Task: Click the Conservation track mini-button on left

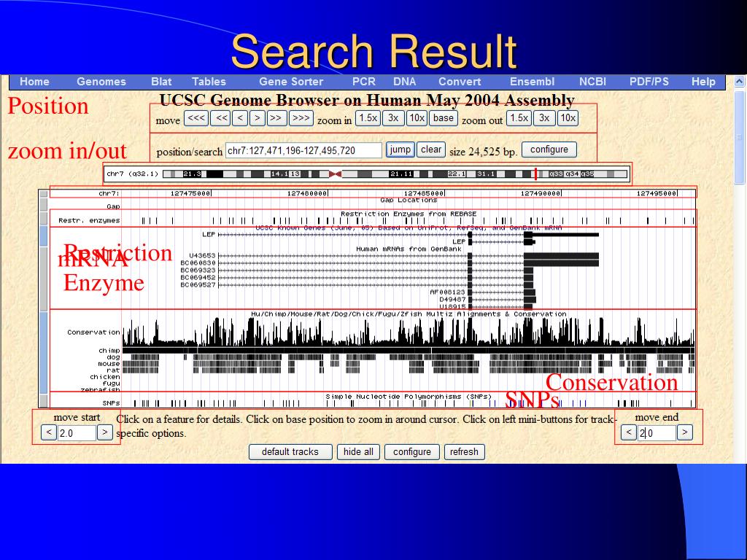Action: coord(43,352)
